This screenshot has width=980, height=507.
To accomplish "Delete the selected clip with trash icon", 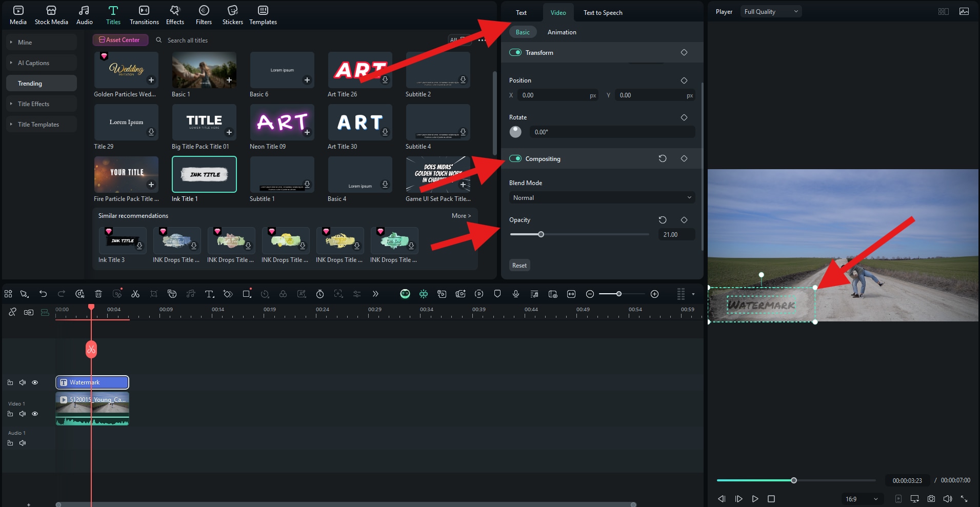I will click(98, 294).
